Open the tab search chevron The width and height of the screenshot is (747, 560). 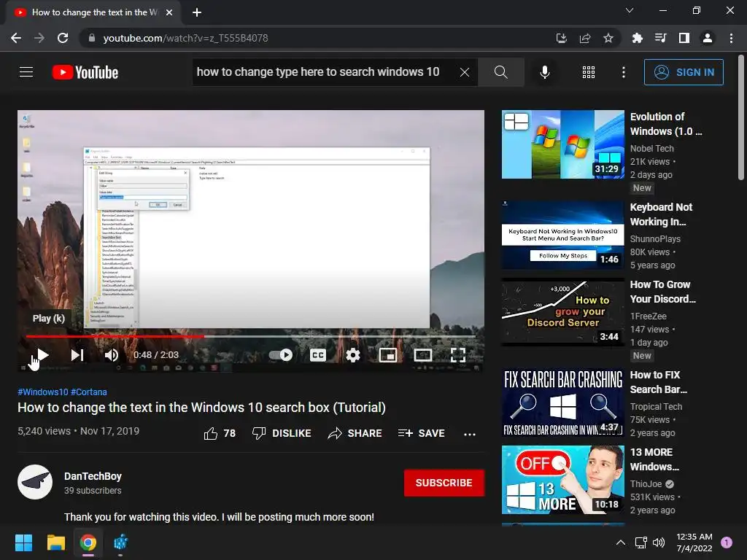[x=630, y=10]
